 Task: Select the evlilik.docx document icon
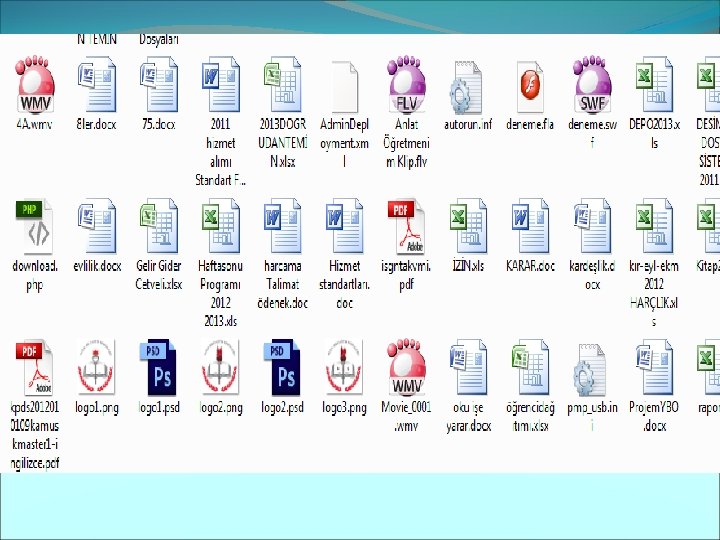pos(96,226)
